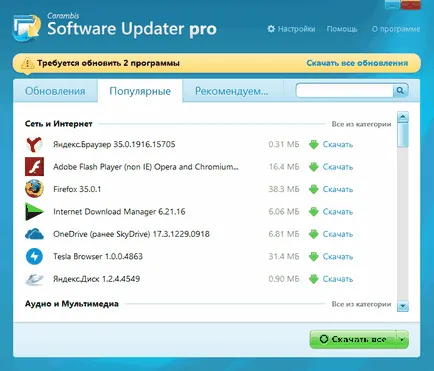Click Скачать link for Internet Download Manager
The image size is (434, 371).
[338, 212]
